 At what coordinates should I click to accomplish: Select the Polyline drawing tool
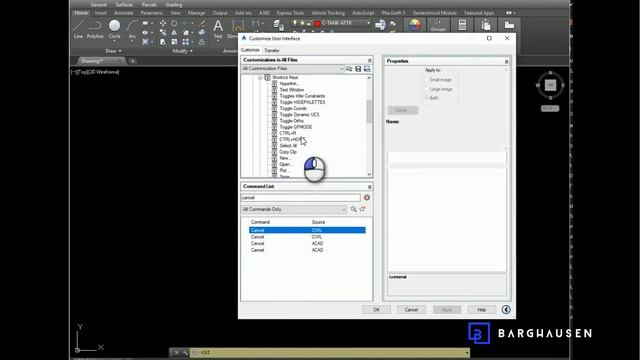(95, 29)
